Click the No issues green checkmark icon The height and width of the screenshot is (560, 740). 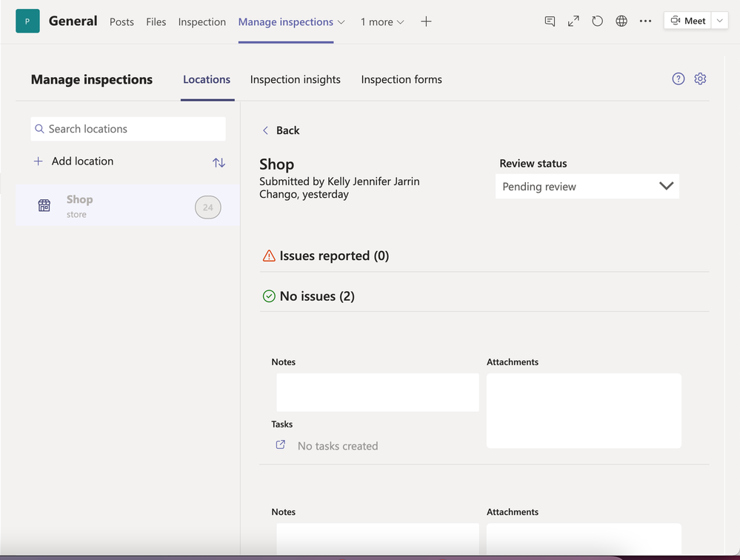[x=269, y=296]
